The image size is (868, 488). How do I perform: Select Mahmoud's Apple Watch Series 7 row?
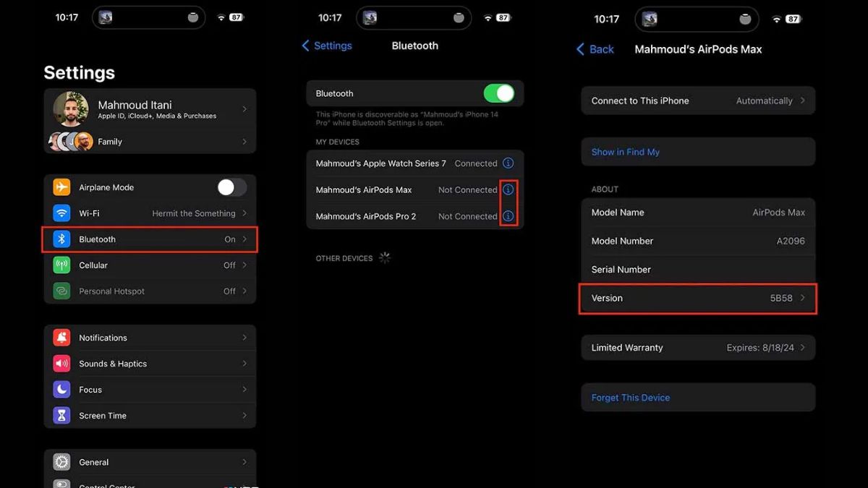(414, 163)
